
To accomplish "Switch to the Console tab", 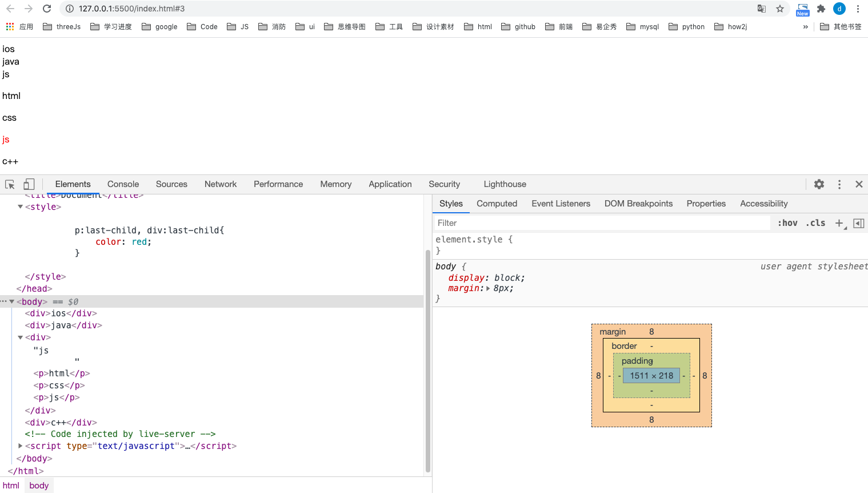I will pos(123,184).
